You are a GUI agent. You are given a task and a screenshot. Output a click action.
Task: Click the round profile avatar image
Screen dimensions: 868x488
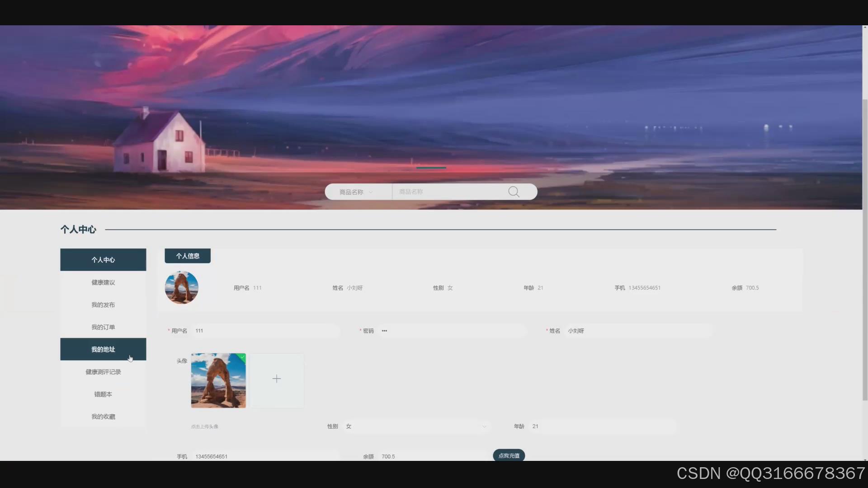(x=182, y=288)
